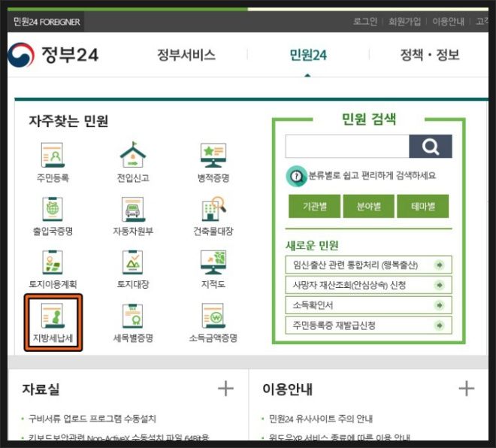
Task: Click arrow icon beside 주민등록증 재발급신청
Action: click(439, 325)
